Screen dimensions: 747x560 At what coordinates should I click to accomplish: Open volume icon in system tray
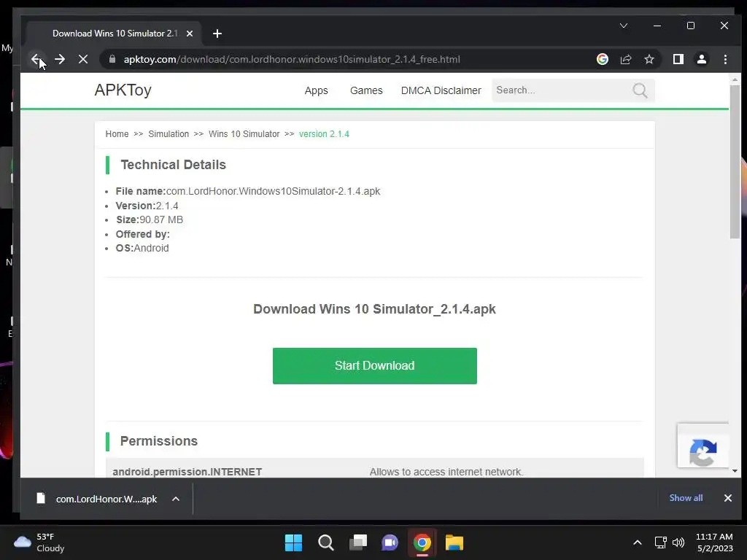[678, 542]
